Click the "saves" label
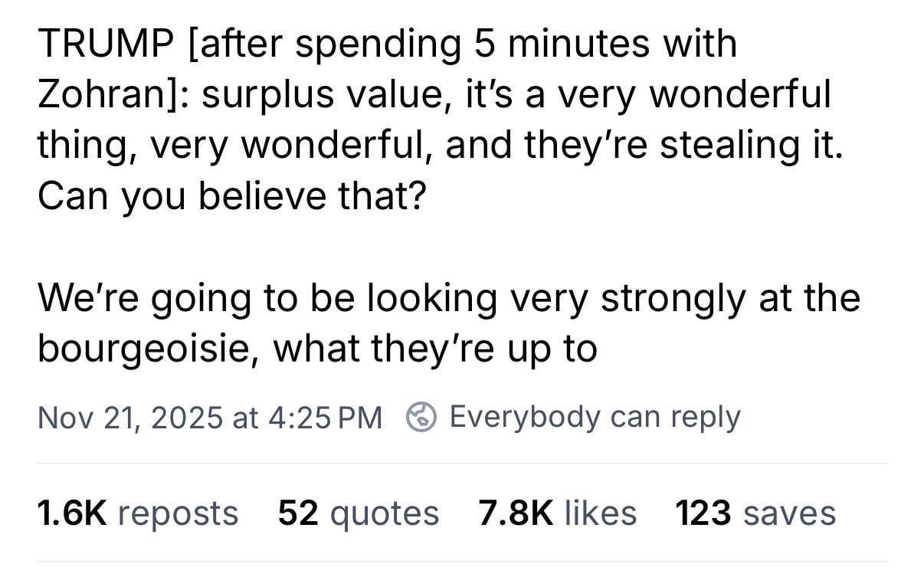 pyautogui.click(x=788, y=513)
